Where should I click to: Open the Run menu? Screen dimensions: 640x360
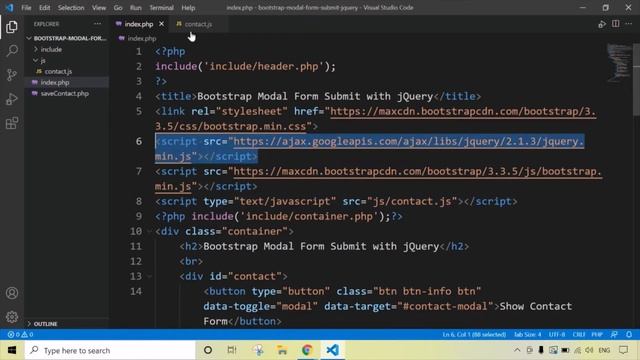click(136, 7)
